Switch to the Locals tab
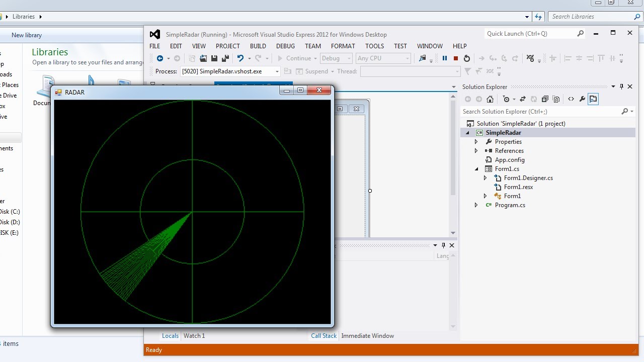644x362 pixels. click(x=170, y=336)
